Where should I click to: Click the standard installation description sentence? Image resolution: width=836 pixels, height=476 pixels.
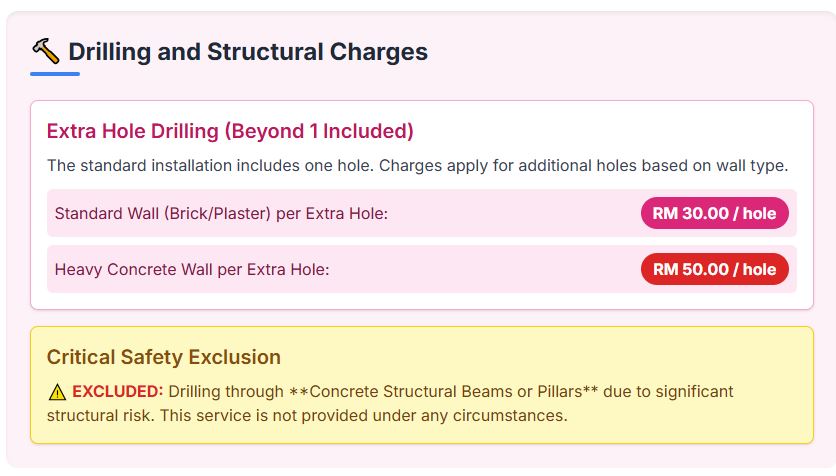(417, 165)
